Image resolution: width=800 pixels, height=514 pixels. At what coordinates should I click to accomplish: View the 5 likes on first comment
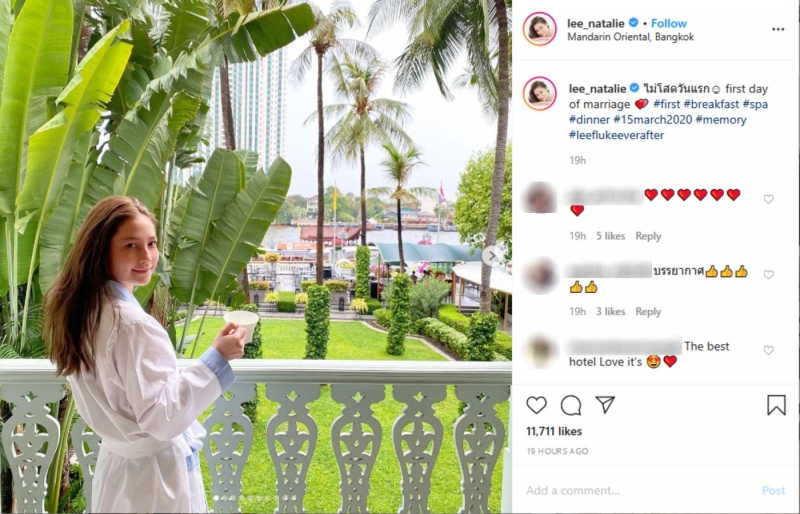click(610, 236)
